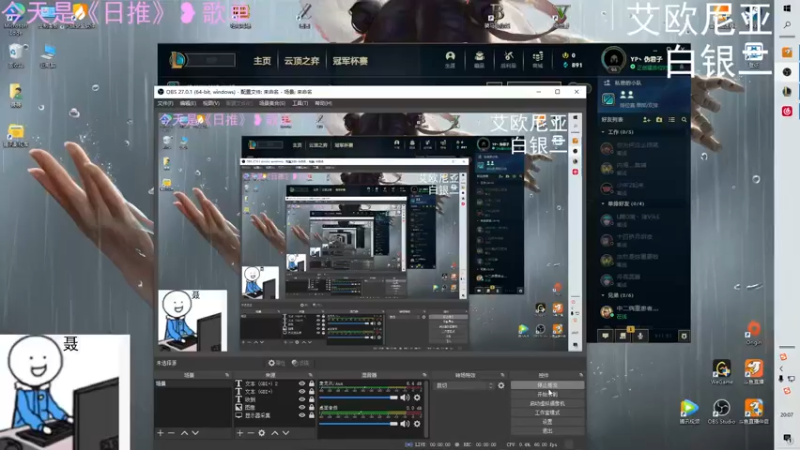Image resolution: width=800 pixels, height=450 pixels.
Task: Open the 麦克风/Aux audio settings gear
Action: tap(417, 397)
